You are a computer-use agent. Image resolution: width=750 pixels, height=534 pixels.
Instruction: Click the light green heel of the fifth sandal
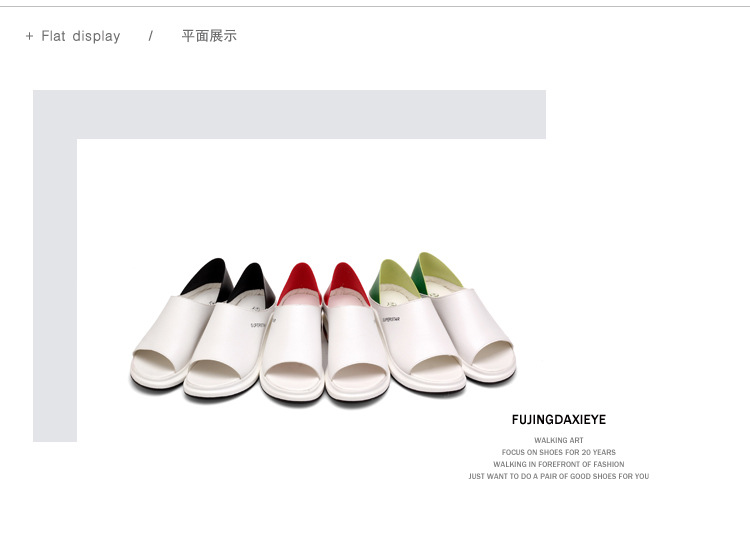point(394,280)
